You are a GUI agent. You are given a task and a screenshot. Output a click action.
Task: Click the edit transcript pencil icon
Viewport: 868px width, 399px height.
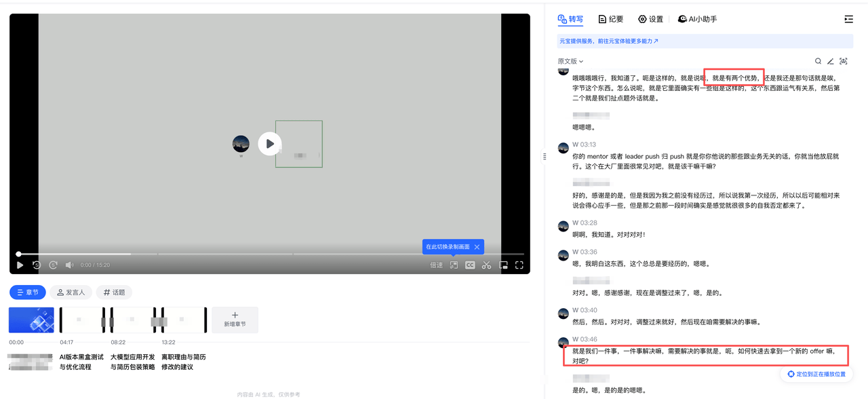[x=830, y=61]
